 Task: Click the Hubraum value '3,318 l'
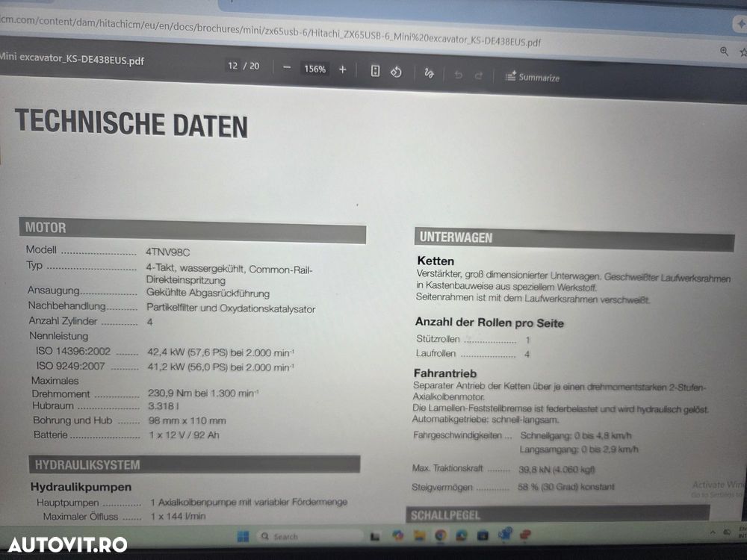(163, 406)
